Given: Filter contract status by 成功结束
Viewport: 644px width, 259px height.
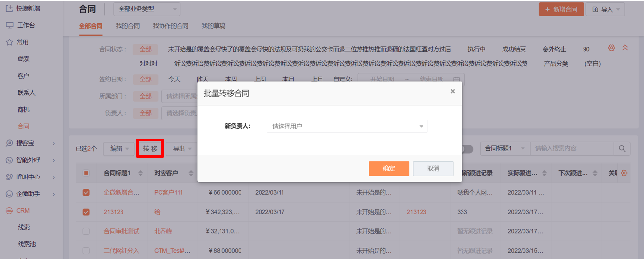Looking at the screenshot, I should coord(514,49).
